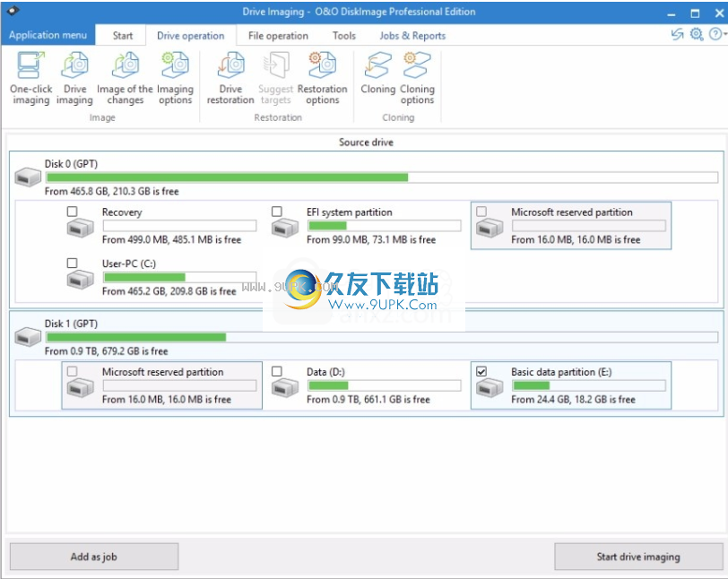This screenshot has width=728, height=579.
Task: Click the Basic data partition (E:) drive icon
Action: pos(490,388)
